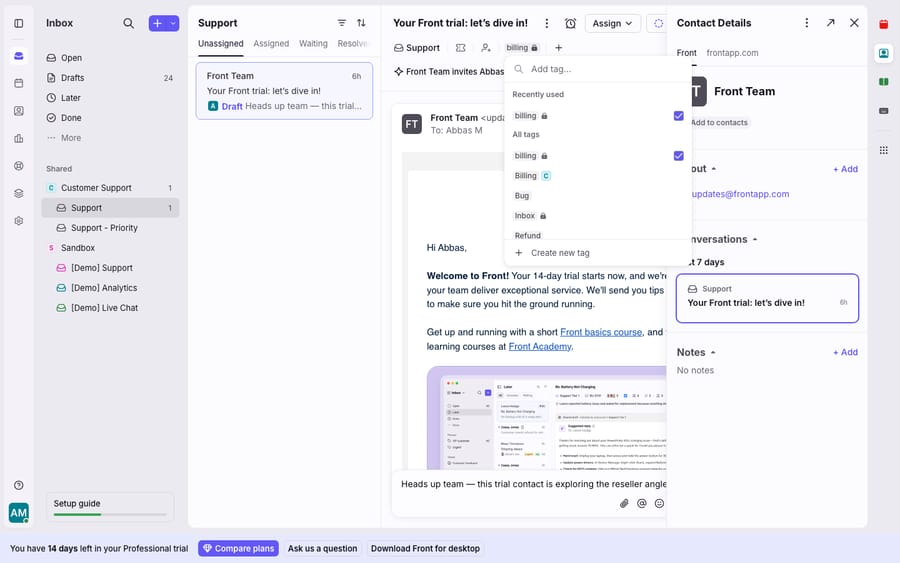Expand the compose button dropdown arrow
Viewport: 900px width, 563px height.
click(173, 23)
